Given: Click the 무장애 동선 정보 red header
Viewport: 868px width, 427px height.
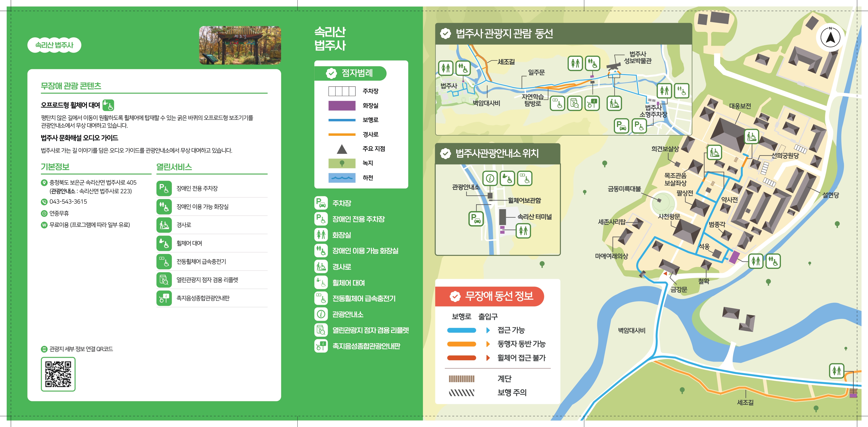Looking at the screenshot, I should pos(490,296).
